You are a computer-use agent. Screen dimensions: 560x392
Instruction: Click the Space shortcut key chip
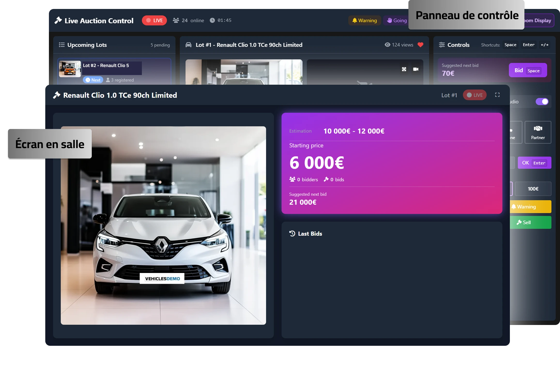tap(510, 45)
